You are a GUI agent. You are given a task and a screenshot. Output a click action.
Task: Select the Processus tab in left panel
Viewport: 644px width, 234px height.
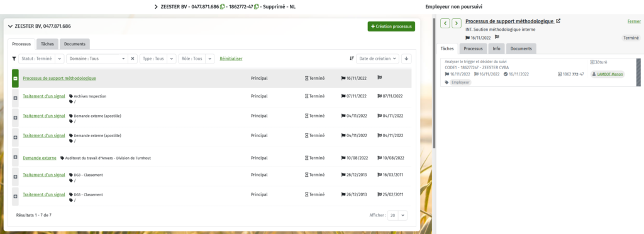(x=21, y=44)
